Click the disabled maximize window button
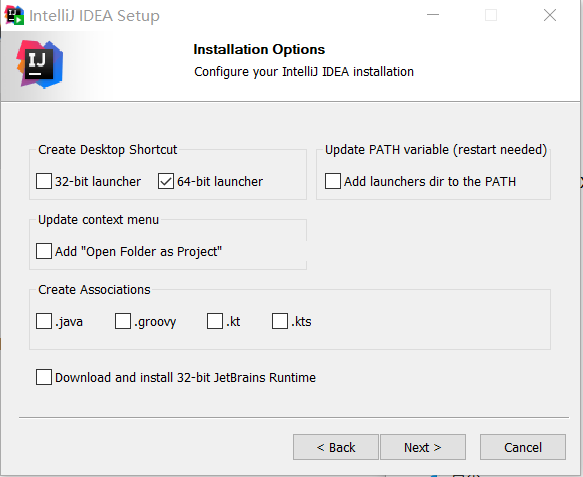The height and width of the screenshot is (477, 583). [491, 15]
